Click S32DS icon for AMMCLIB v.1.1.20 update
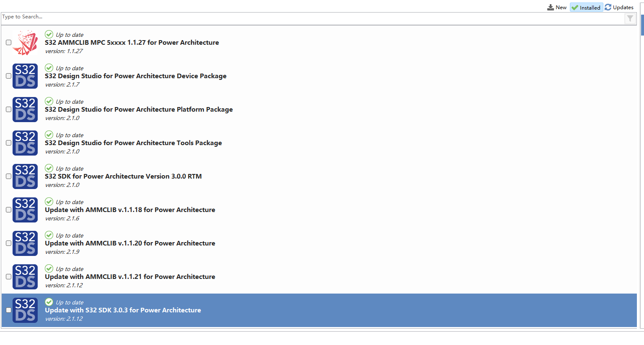Image resolution: width=644 pixels, height=345 pixels. click(x=25, y=243)
